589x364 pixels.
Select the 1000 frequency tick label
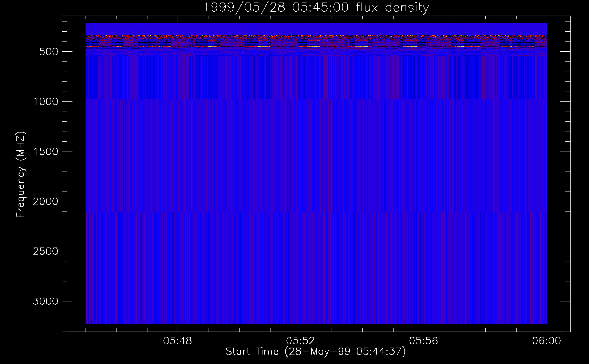46,102
